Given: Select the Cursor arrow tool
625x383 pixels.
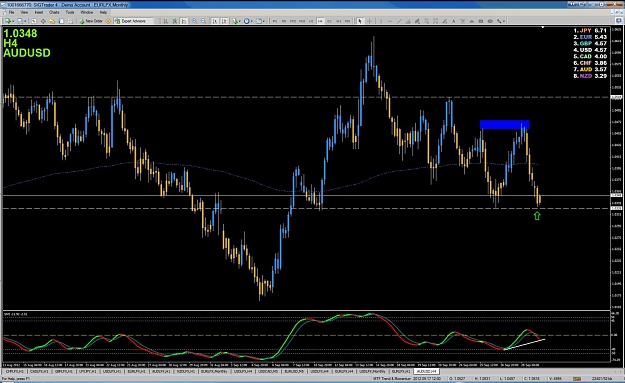Looking at the screenshot, I should tap(360, 21).
